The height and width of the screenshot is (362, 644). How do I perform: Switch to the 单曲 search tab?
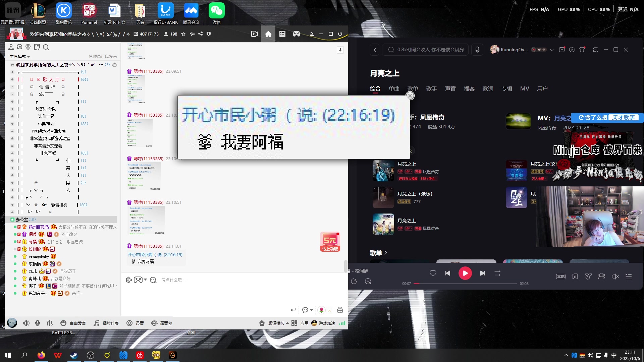(x=394, y=88)
